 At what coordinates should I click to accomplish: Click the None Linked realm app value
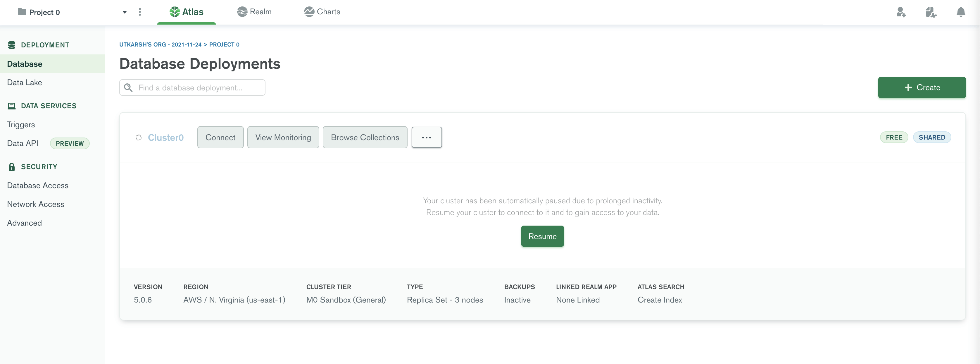coord(578,300)
